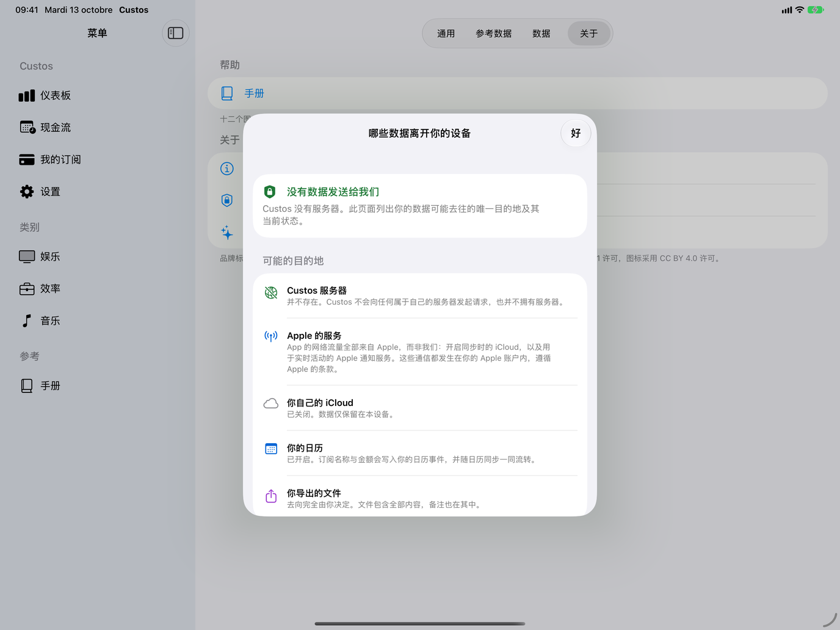The width and height of the screenshot is (840, 630).
Task: Click 类别 sidebar section label
Action: coord(29,227)
